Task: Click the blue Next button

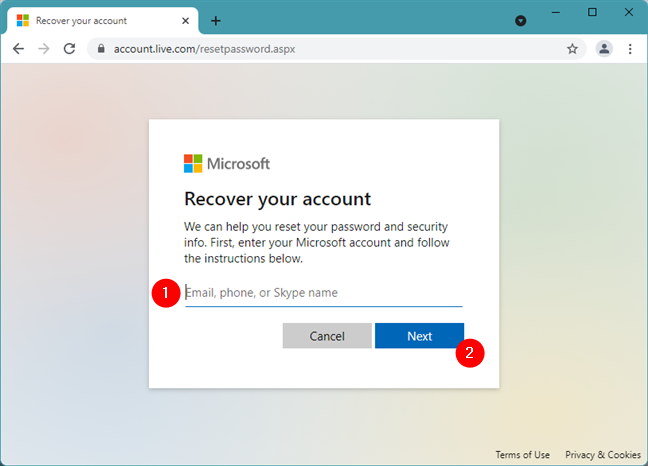Action: 419,336
